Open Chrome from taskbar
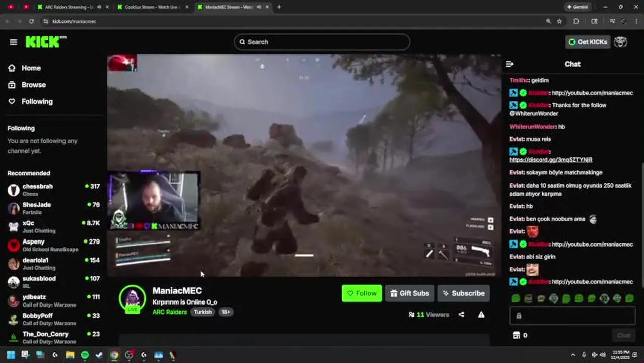The width and height of the screenshot is (644, 363). click(x=114, y=355)
